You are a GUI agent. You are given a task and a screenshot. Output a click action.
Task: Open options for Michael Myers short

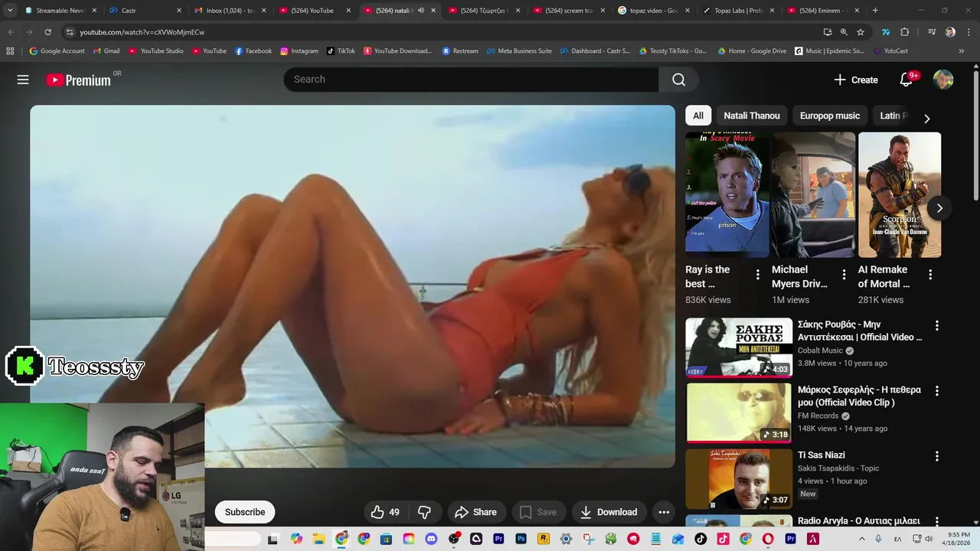pos(844,275)
